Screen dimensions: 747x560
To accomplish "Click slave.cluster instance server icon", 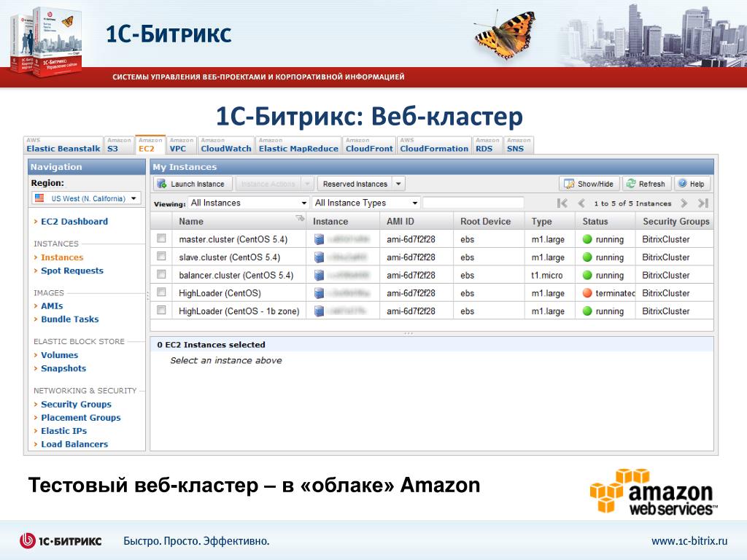I will (320, 257).
